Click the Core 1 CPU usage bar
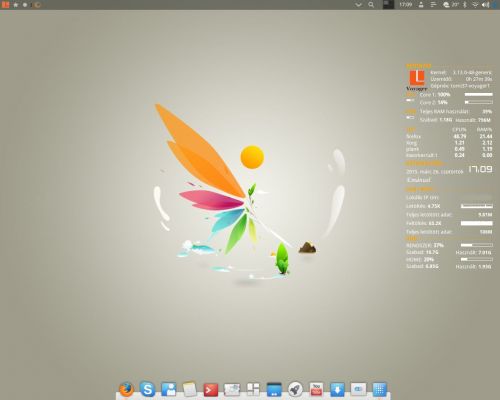Image resolution: width=500 pixels, height=400 pixels. [479, 95]
